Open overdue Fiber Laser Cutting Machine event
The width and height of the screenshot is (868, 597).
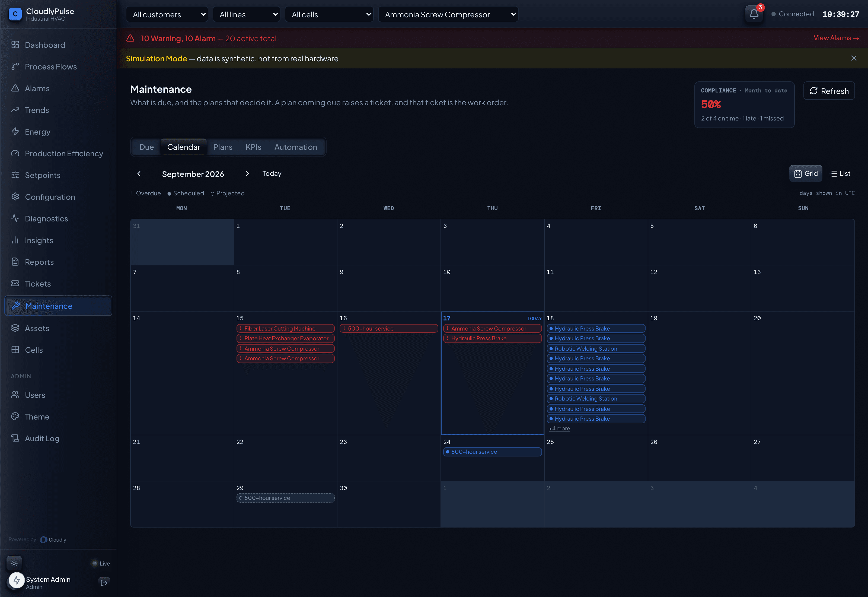pyautogui.click(x=285, y=328)
